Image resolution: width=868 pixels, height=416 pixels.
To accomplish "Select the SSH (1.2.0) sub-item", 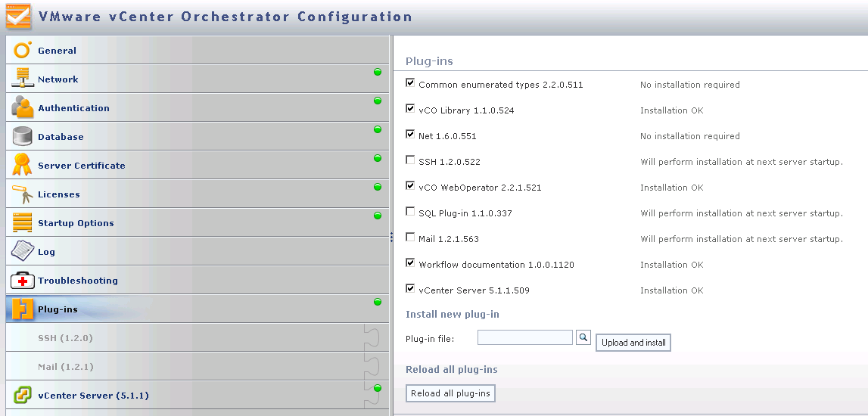I will tap(65, 338).
